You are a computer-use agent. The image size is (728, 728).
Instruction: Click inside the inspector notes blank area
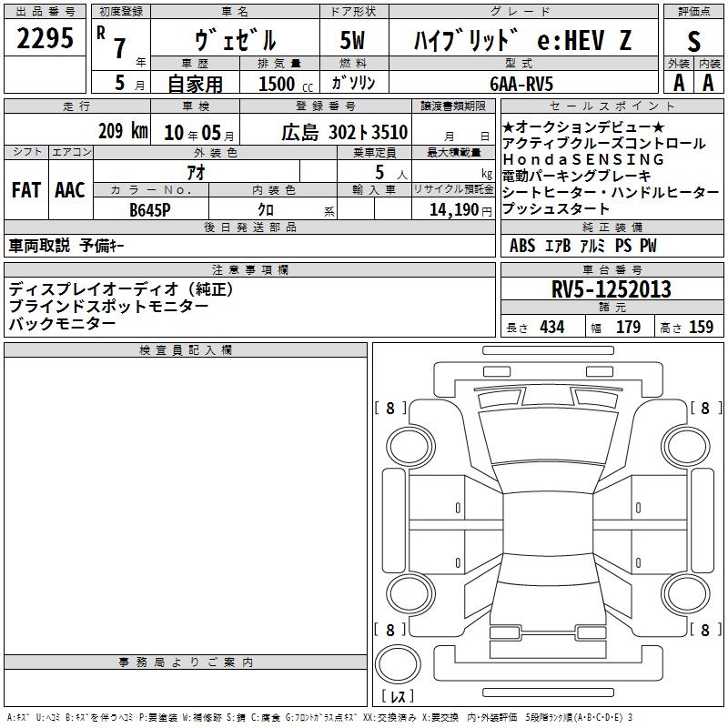[186, 506]
